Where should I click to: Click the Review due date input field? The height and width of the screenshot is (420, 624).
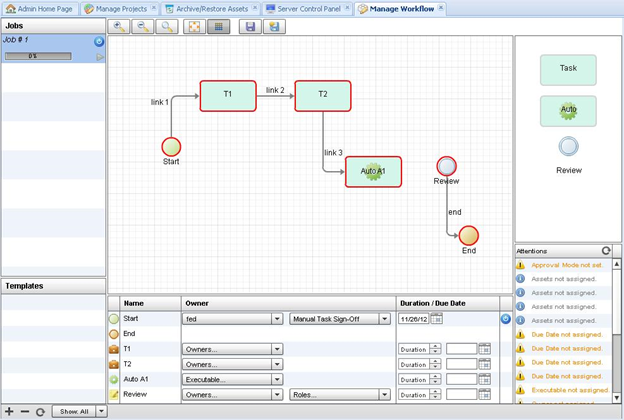tap(462, 395)
